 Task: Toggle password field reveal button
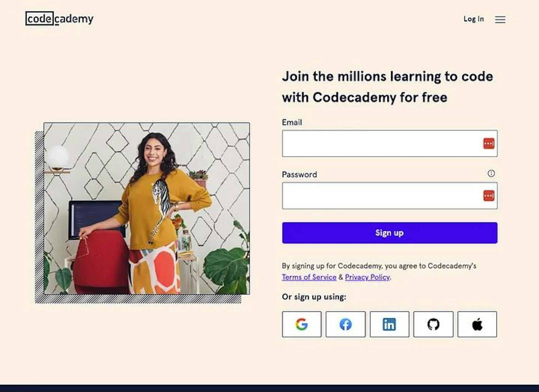(488, 195)
